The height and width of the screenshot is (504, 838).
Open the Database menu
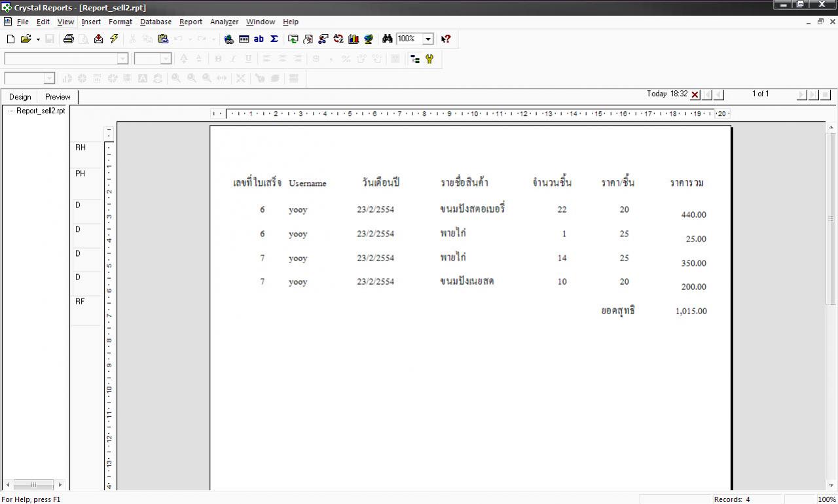click(x=156, y=22)
